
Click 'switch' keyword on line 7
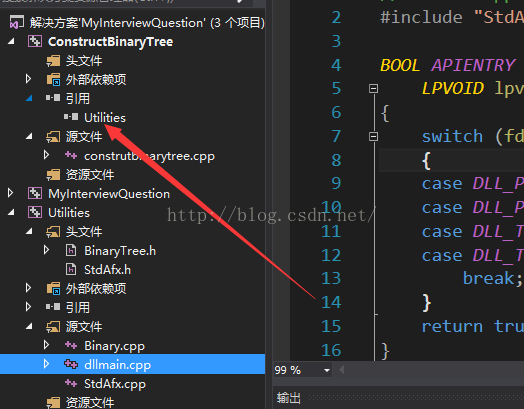[452, 137]
